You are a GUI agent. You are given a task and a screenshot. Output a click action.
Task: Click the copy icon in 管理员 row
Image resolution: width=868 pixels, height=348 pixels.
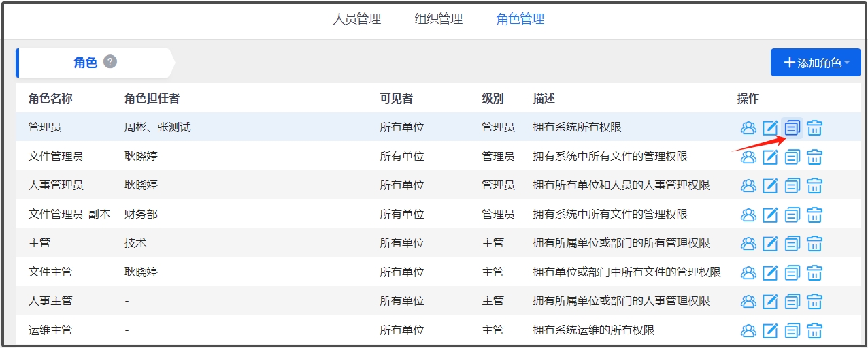point(792,127)
